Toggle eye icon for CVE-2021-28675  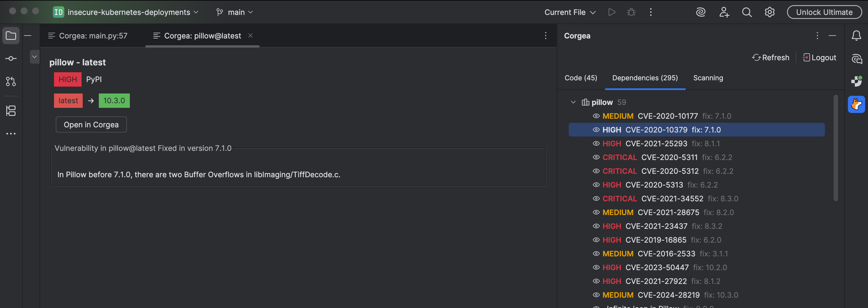(x=596, y=213)
